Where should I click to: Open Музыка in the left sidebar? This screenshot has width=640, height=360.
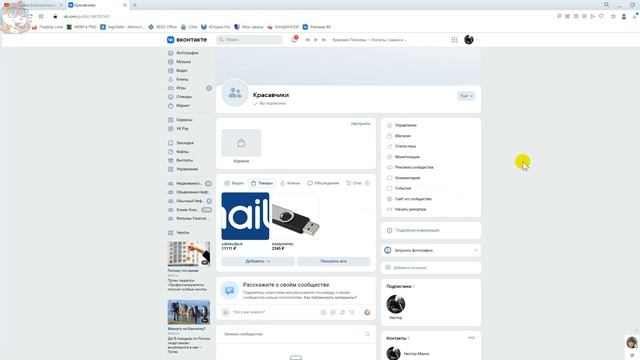(x=180, y=62)
